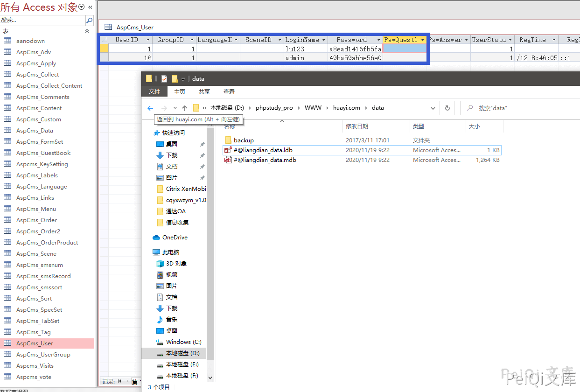The width and height of the screenshot is (580, 392).
Task: Open the LoginName column dropdown arrow
Action: pos(323,40)
